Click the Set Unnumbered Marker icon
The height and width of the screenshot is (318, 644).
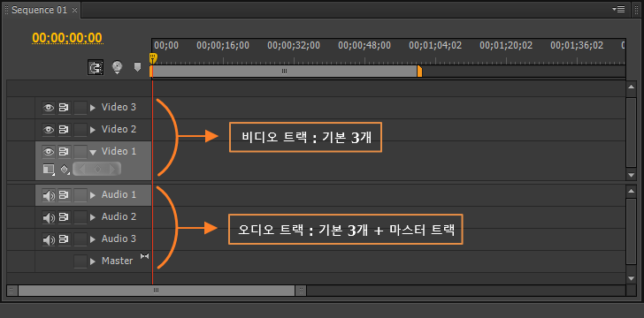(138, 67)
